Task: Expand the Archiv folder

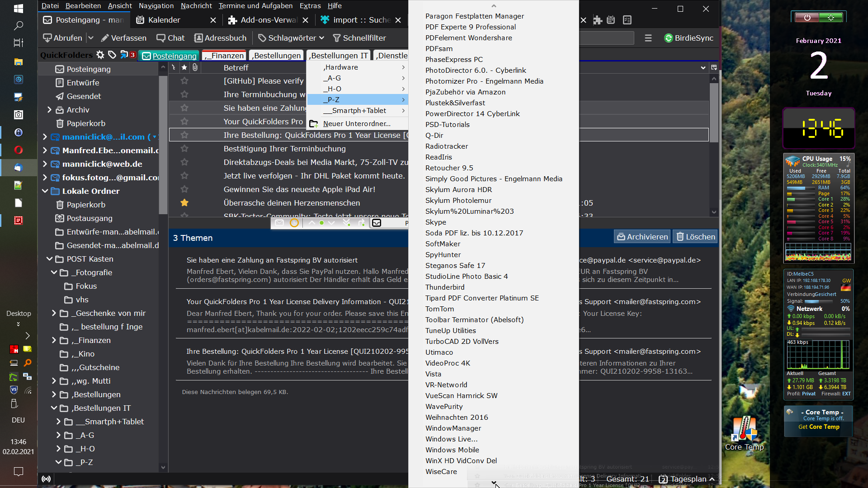Action: [x=49, y=110]
